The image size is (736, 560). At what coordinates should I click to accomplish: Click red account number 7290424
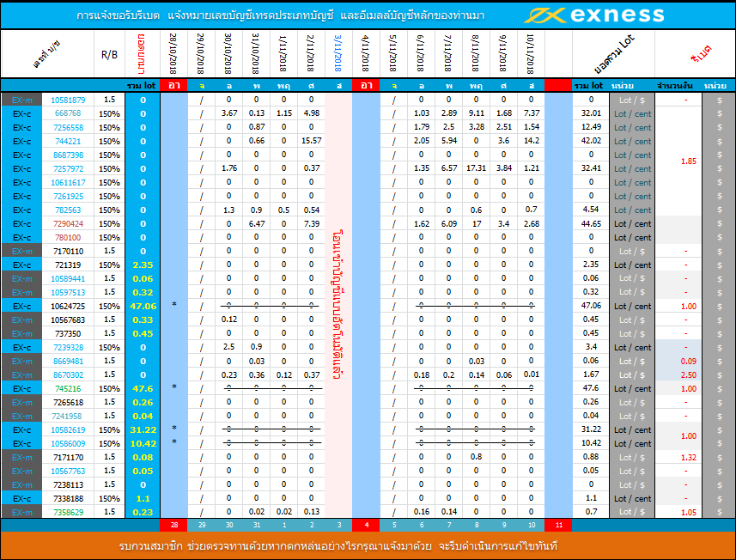[68, 224]
